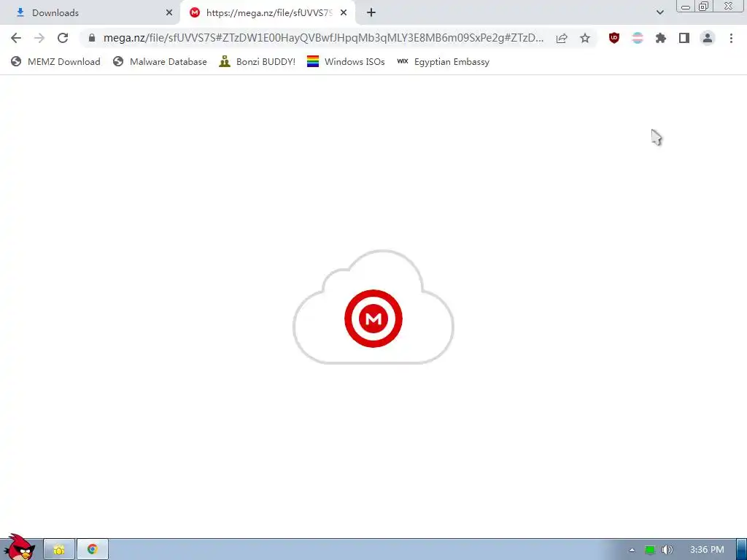Open the file explorer taskbar icon
This screenshot has width=747, height=560.
59,550
